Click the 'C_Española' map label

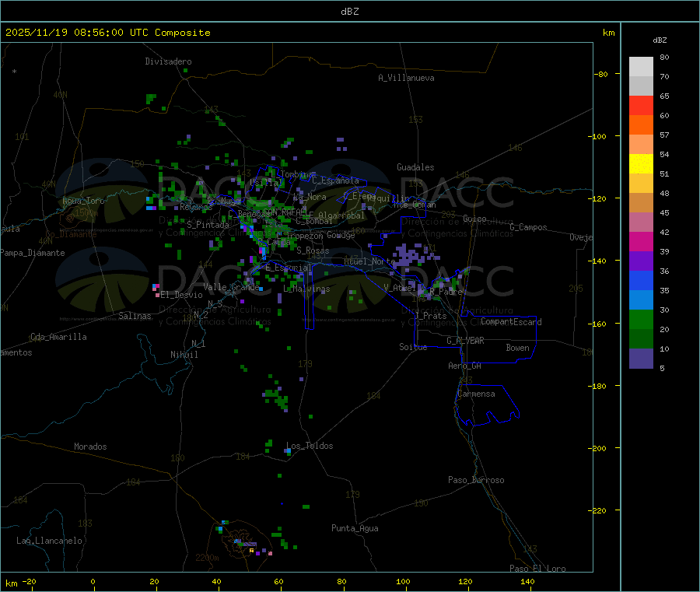[x=335, y=180]
